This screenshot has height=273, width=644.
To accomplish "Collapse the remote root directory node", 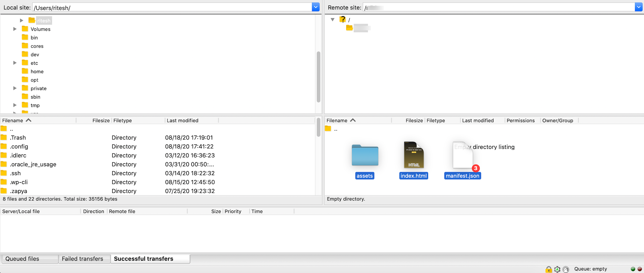I will point(333,20).
